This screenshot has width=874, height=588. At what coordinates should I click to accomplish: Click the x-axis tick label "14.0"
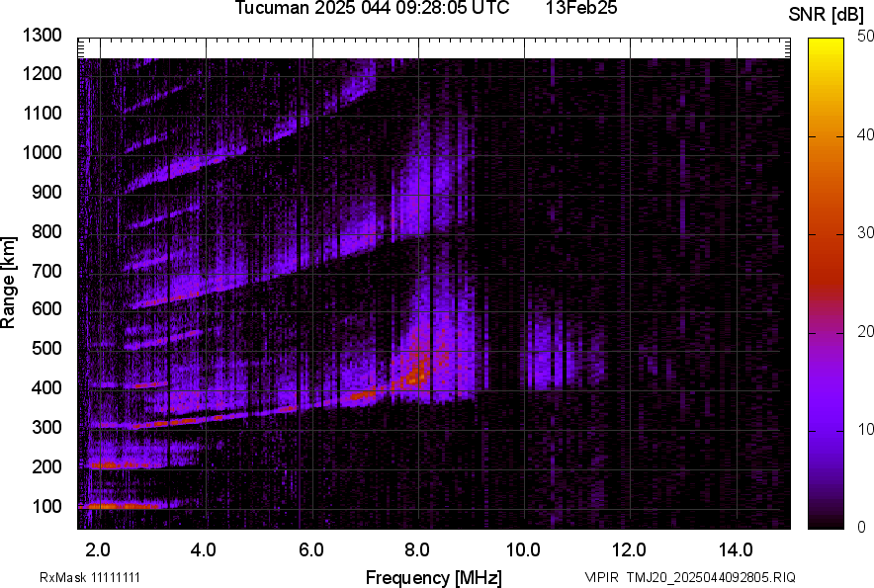(x=737, y=548)
